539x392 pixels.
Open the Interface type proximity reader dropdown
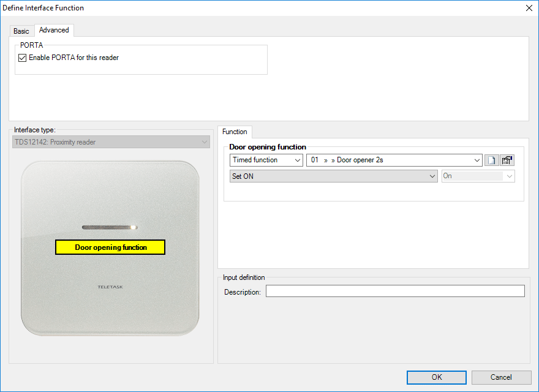click(111, 142)
